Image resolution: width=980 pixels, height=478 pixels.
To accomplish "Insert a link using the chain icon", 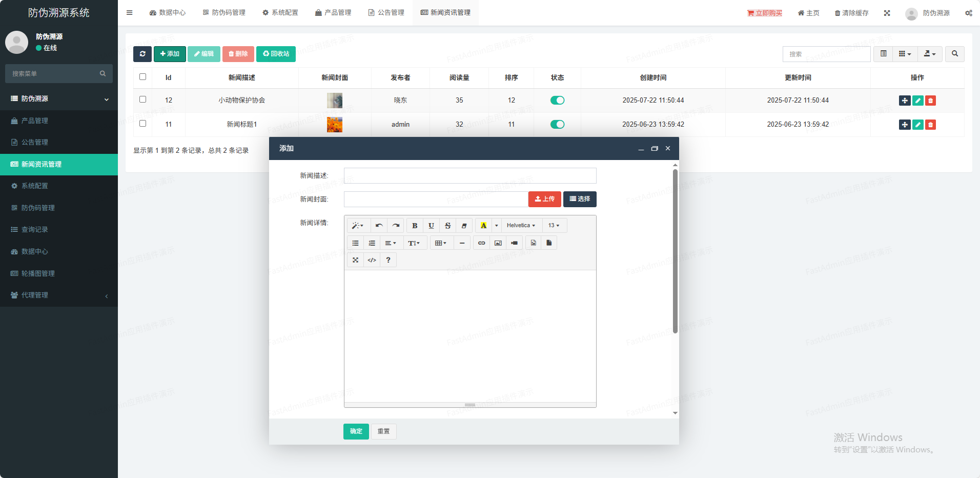I will pyautogui.click(x=481, y=243).
